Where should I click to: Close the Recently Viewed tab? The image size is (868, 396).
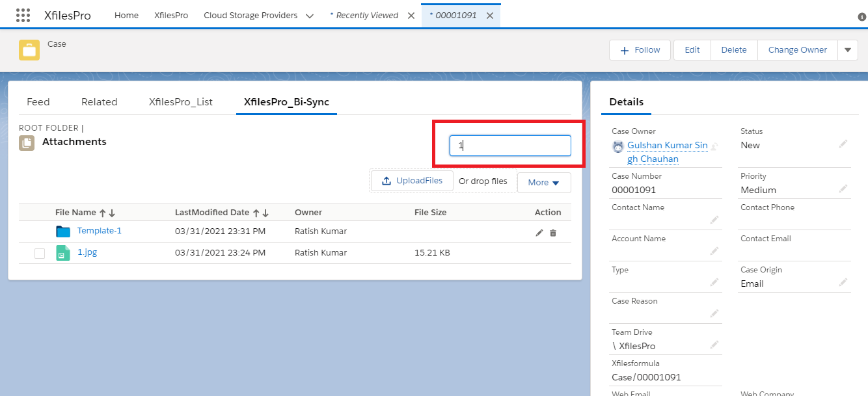411,16
